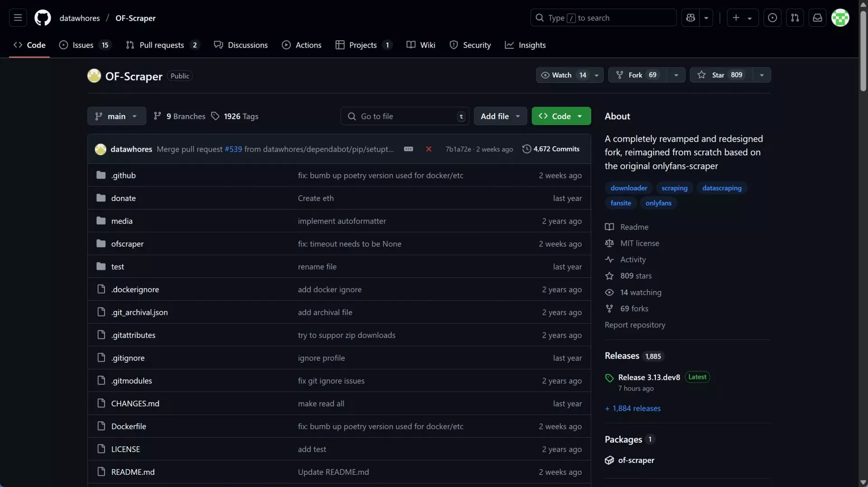Screen dimensions: 868x487
Task: Open the LICENSE file
Action: click(x=125, y=449)
